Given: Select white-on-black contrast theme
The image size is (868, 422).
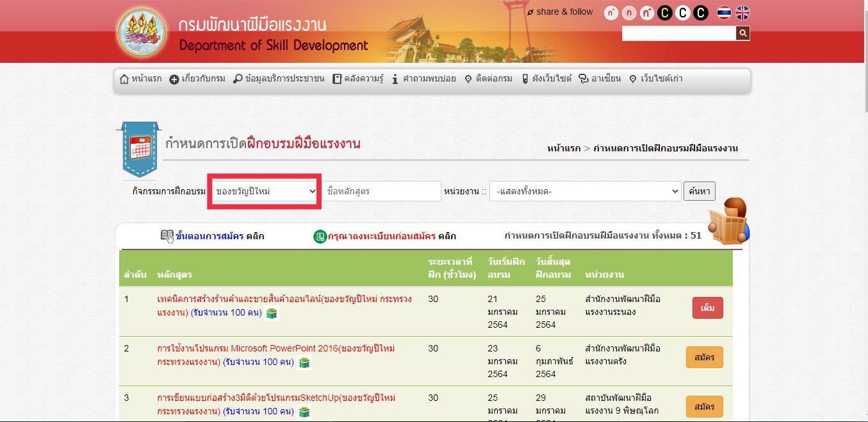Looking at the screenshot, I should [701, 13].
